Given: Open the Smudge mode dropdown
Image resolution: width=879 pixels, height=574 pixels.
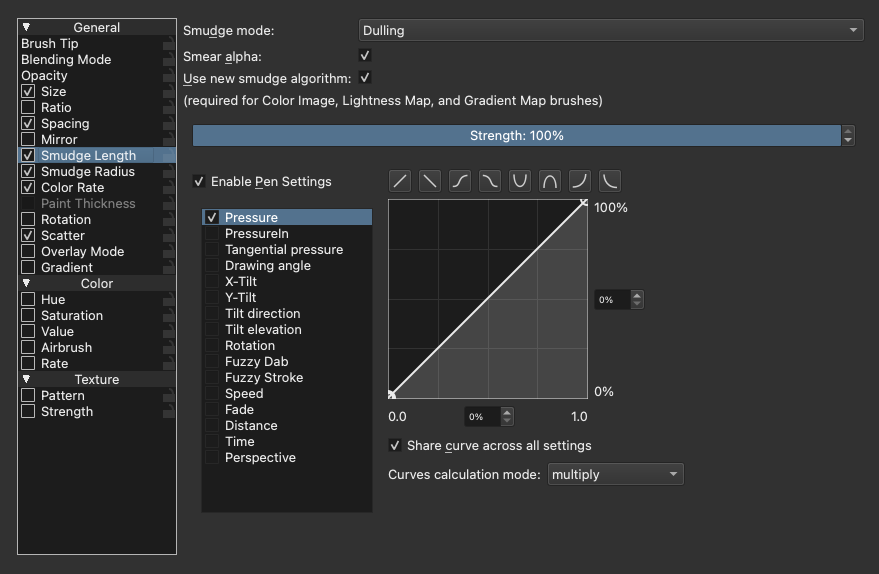Looking at the screenshot, I should [x=610, y=31].
